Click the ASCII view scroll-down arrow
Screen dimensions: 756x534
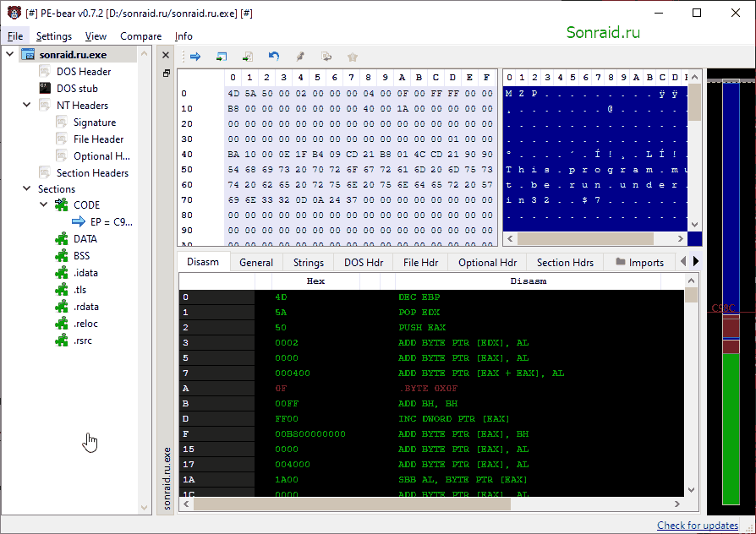click(694, 225)
